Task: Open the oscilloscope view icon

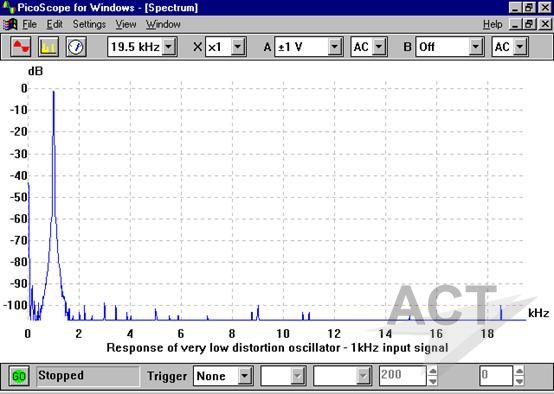Action: pos(21,47)
